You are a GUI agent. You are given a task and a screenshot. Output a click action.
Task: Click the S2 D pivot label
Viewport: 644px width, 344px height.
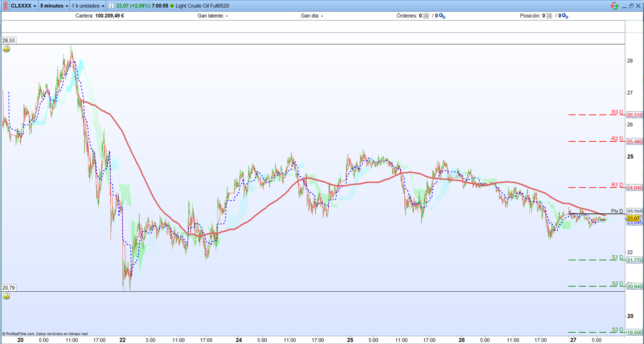point(618,284)
